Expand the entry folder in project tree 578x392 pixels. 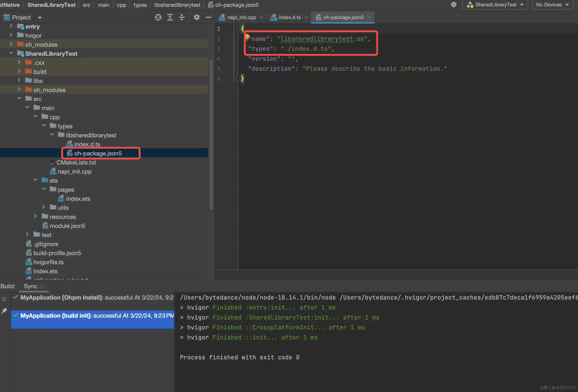(x=11, y=26)
